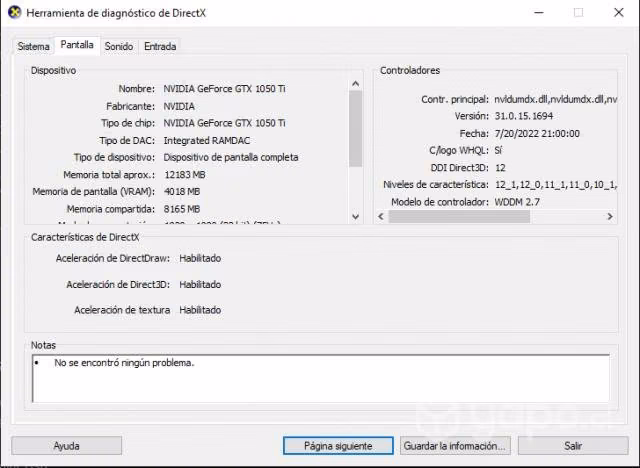Viewport: 640px width, 468px height.
Task: Click the VRAM value 4018 MB
Action: coord(182,191)
